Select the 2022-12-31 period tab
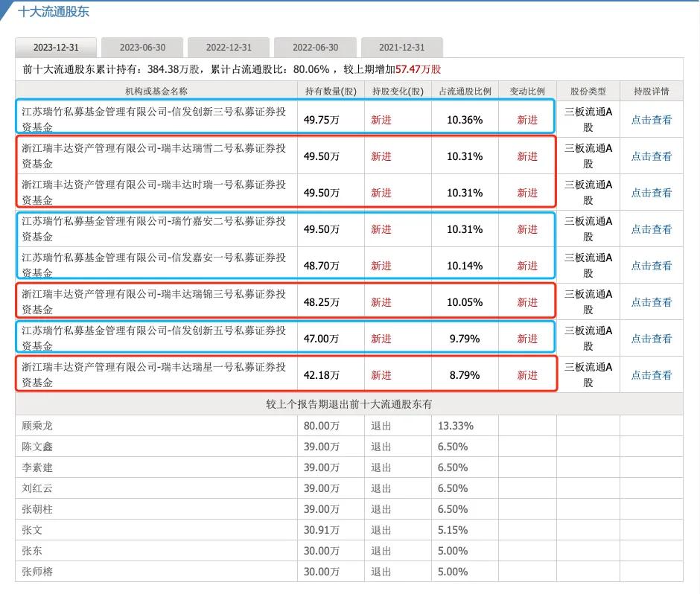 [x=228, y=46]
